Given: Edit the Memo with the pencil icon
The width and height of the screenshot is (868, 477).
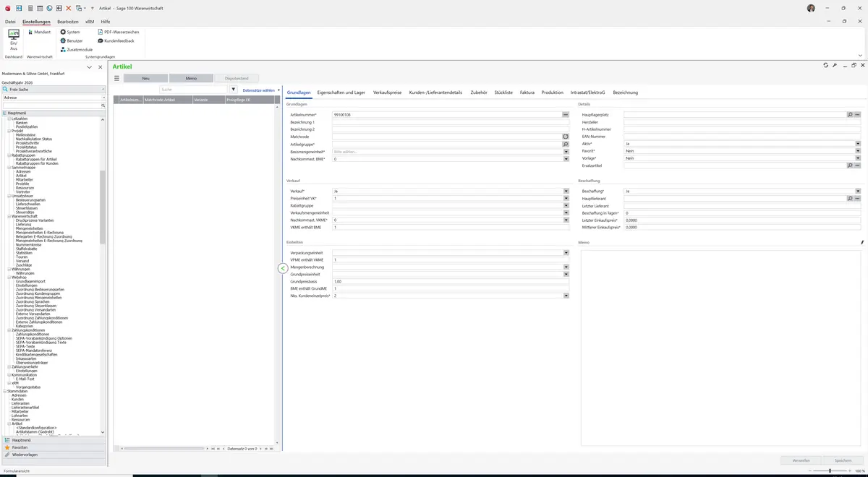Looking at the screenshot, I should pos(862,243).
